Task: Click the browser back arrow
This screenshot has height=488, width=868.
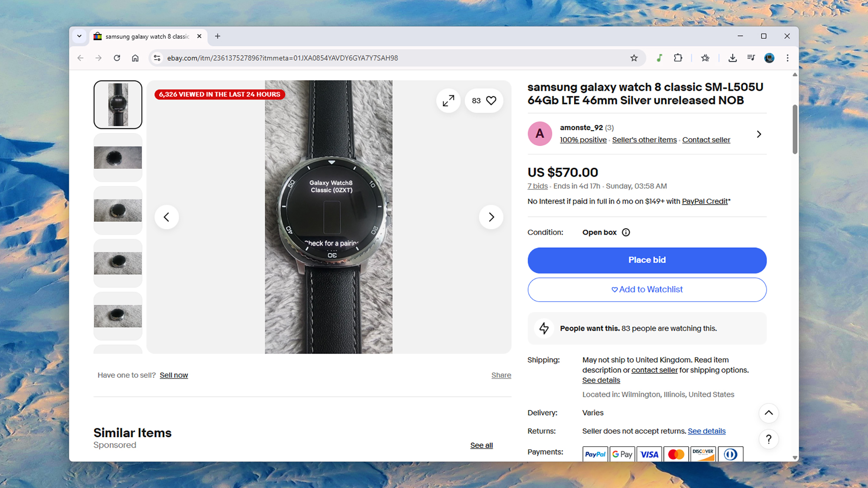Action: point(80,58)
